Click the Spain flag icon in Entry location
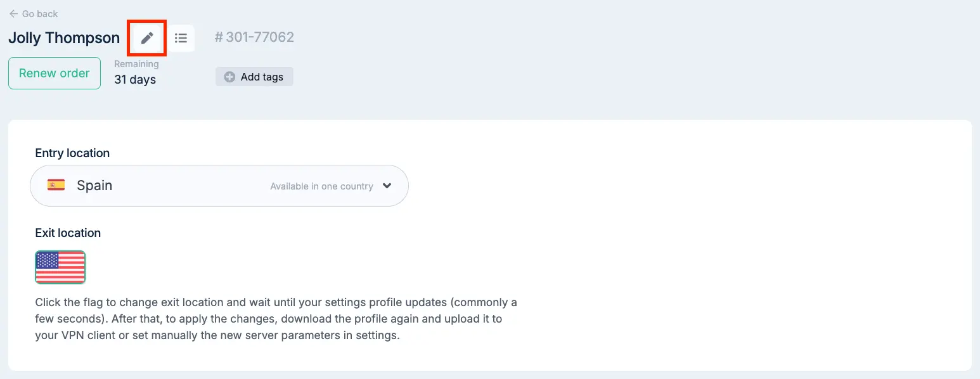Image resolution: width=980 pixels, height=379 pixels. click(56, 185)
